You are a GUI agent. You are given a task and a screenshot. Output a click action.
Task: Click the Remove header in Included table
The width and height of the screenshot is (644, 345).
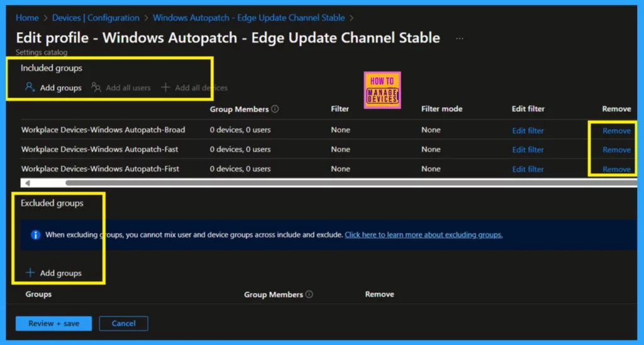tap(616, 109)
